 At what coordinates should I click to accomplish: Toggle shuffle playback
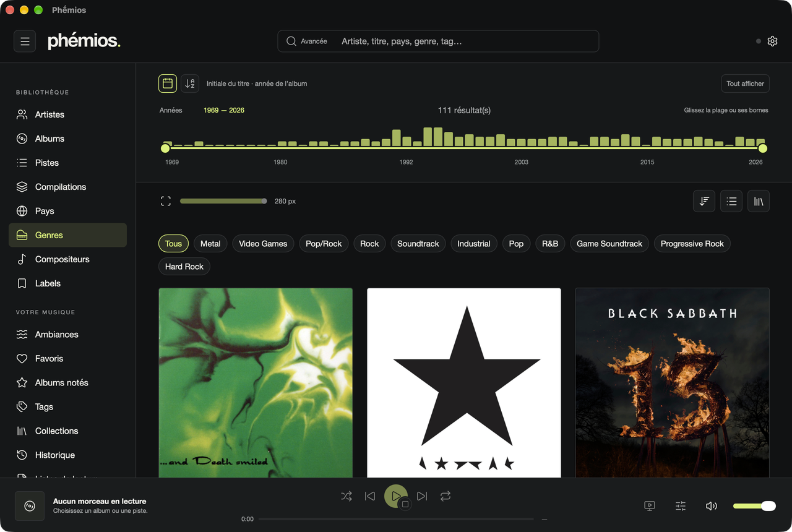pyautogui.click(x=346, y=496)
